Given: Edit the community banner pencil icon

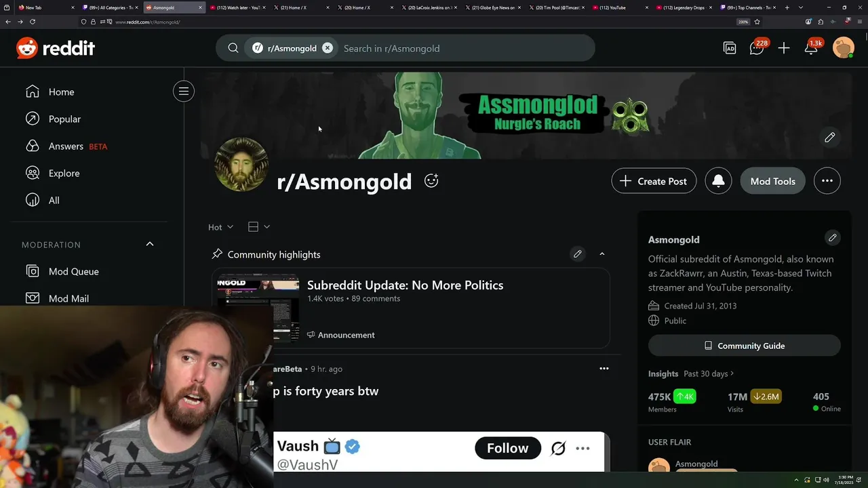Looking at the screenshot, I should coord(830,138).
